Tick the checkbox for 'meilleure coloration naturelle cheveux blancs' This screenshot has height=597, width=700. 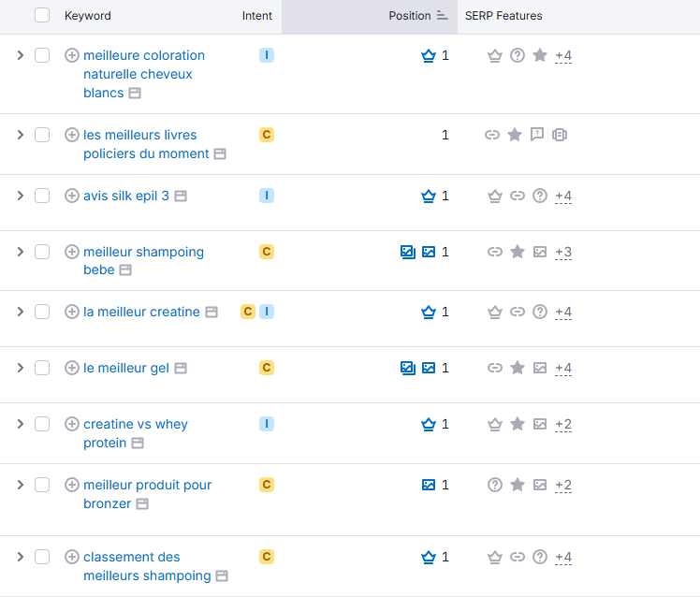(42, 55)
